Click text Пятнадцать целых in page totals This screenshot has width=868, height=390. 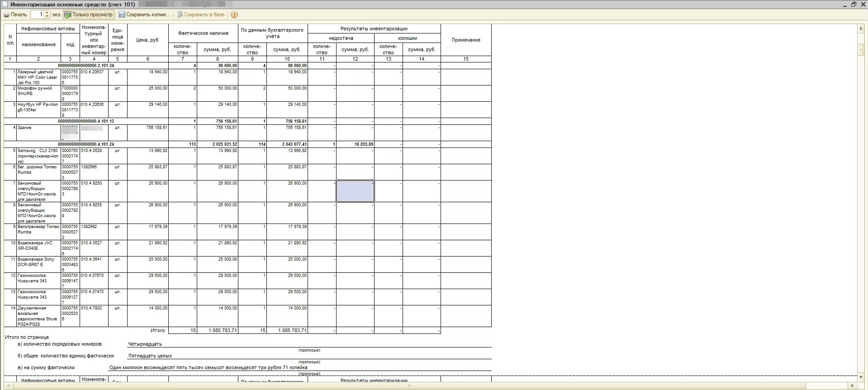[x=150, y=356]
